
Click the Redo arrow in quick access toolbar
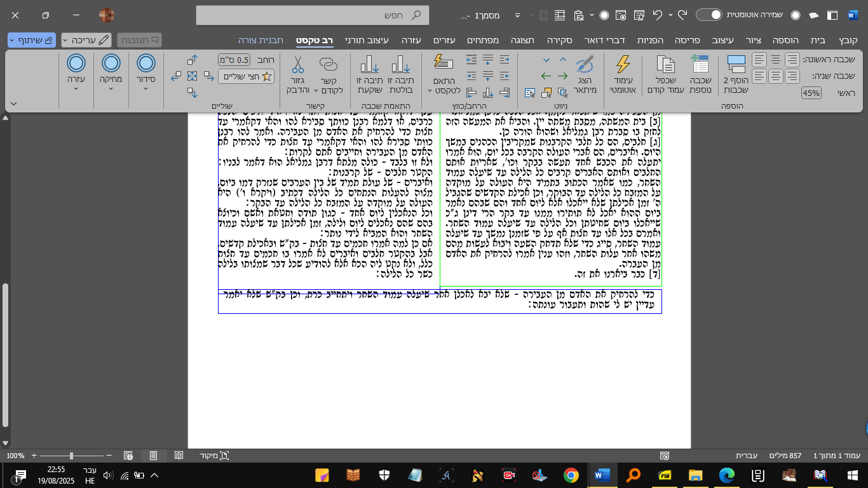682,15
